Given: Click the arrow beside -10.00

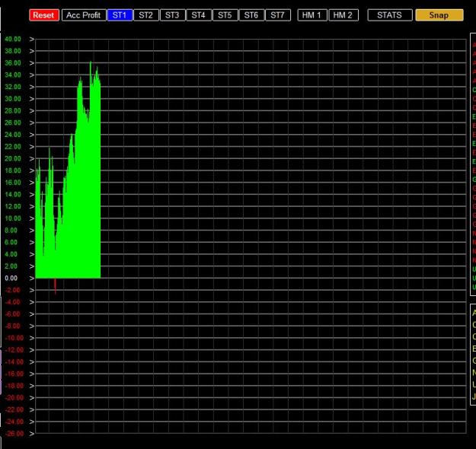Looking at the screenshot, I should click(32, 338).
